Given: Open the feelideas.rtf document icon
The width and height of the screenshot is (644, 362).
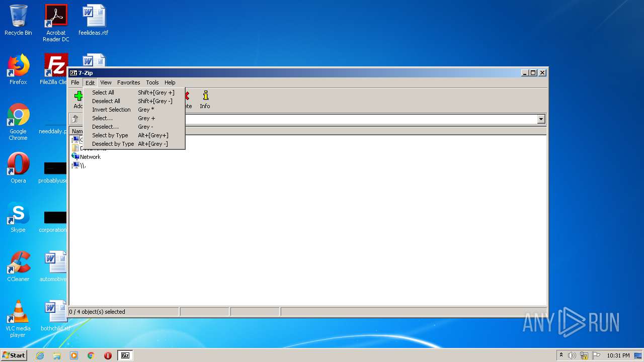Looking at the screenshot, I should click(94, 20).
